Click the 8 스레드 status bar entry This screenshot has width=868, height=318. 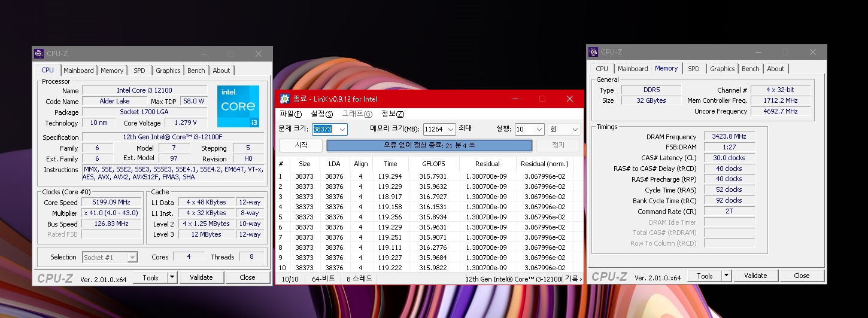coord(359,279)
